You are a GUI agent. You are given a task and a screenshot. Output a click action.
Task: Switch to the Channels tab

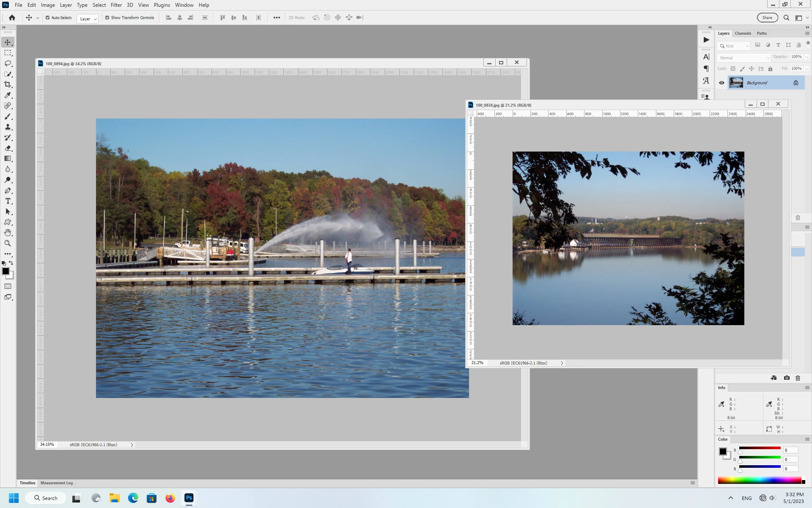[x=743, y=33]
